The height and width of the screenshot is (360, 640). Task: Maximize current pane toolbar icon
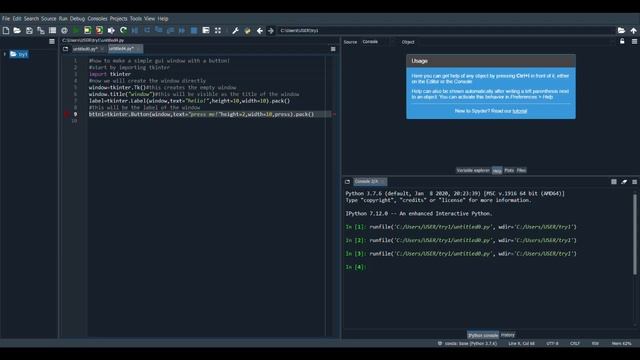[206, 31]
